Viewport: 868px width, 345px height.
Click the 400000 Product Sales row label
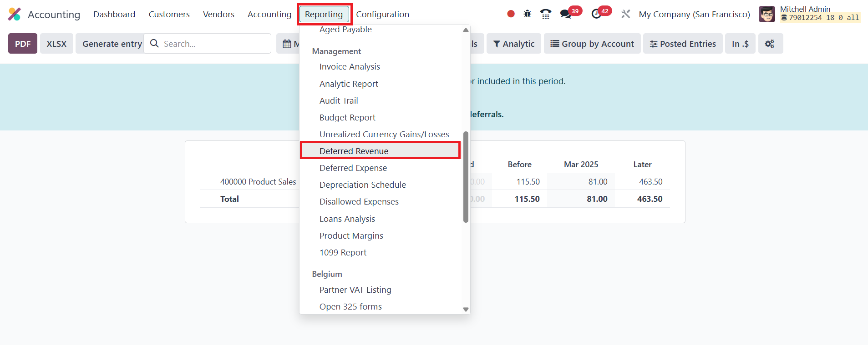[x=258, y=181]
